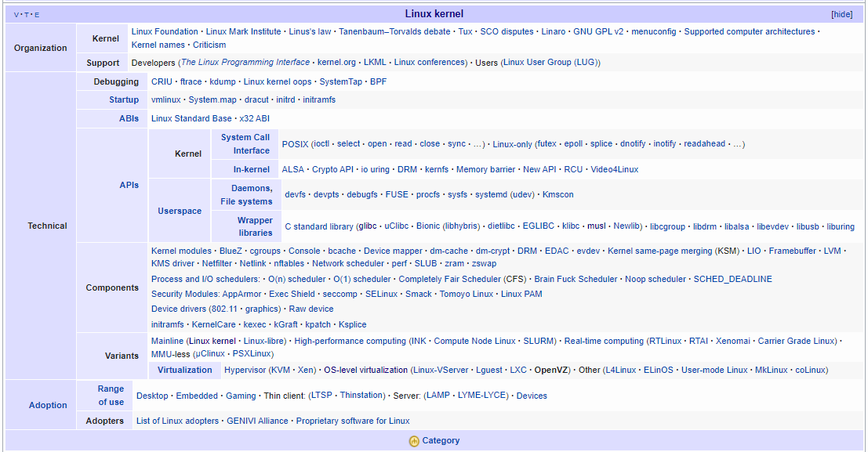Open the List of Linux adopters link
Screen dimensions: 868x452
[x=178, y=421]
